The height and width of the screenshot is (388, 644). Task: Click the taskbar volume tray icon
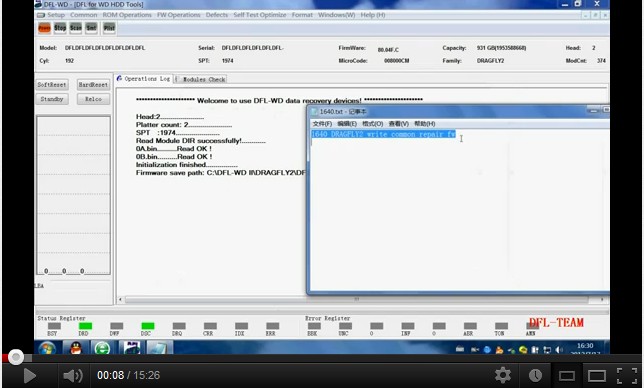[x=559, y=350]
